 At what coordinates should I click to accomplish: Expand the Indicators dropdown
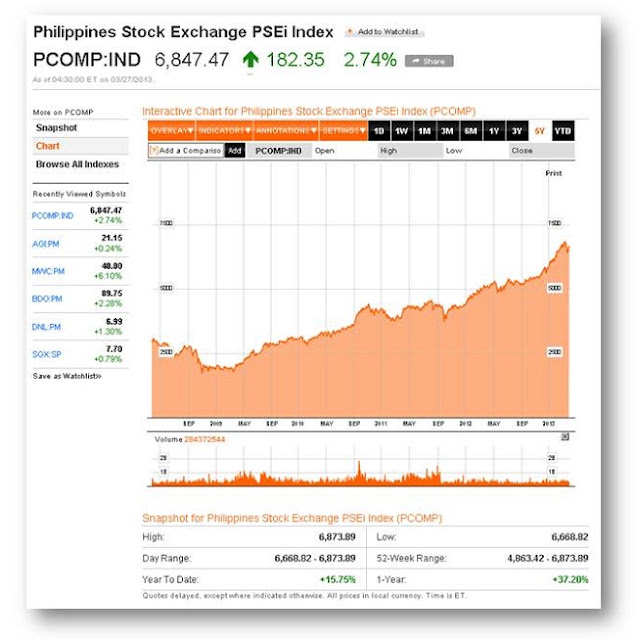tap(225, 131)
